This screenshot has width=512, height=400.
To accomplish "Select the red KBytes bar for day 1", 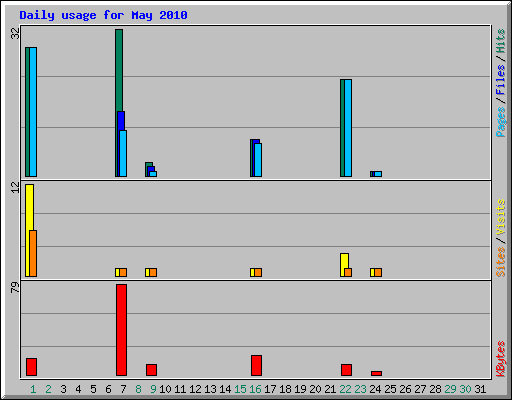I will point(31,367).
